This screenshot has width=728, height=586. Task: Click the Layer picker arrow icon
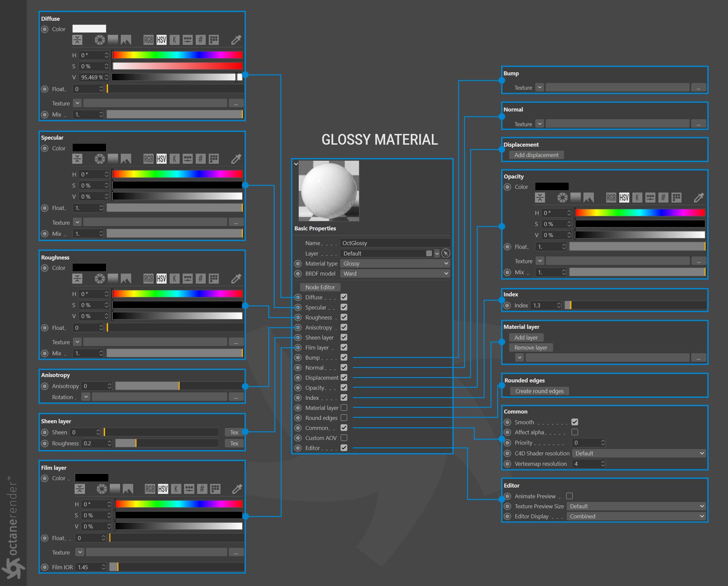click(446, 253)
